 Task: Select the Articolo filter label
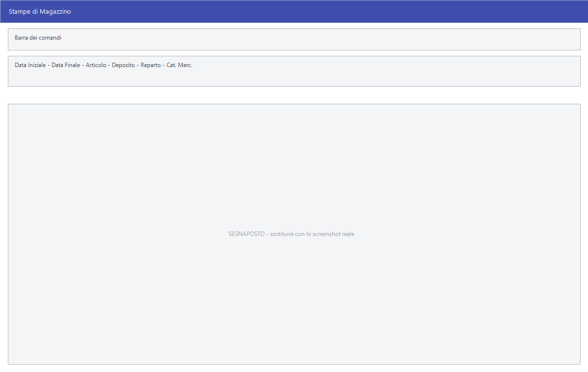pyautogui.click(x=96, y=65)
